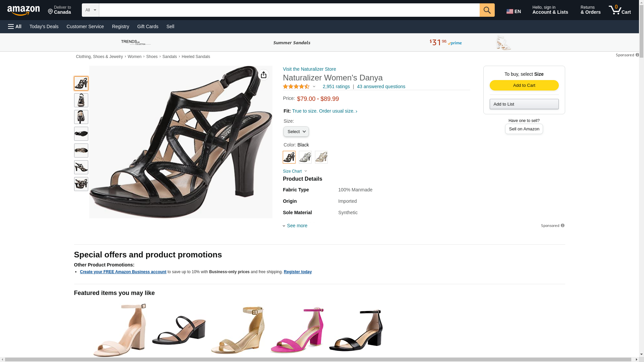Click the Deliver to Canada location icon
644x362 pixels.
[x=51, y=12]
